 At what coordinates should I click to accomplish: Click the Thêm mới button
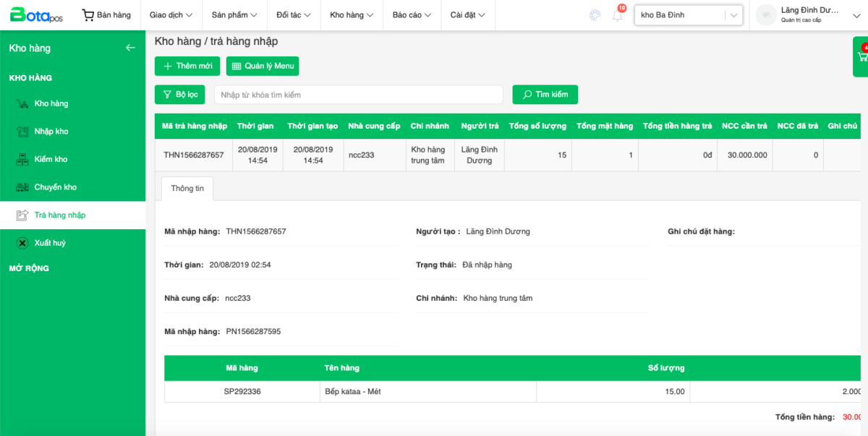187,66
